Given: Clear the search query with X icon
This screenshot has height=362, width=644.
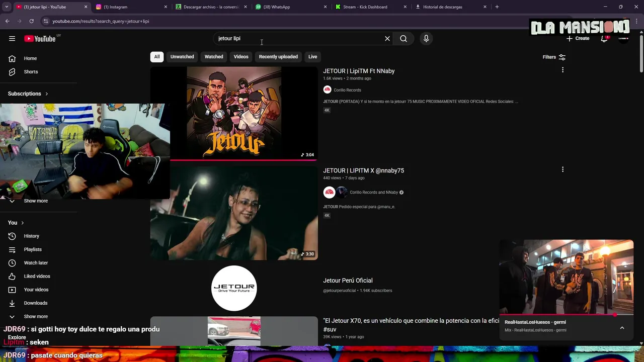Looking at the screenshot, I should pyautogui.click(x=387, y=39).
